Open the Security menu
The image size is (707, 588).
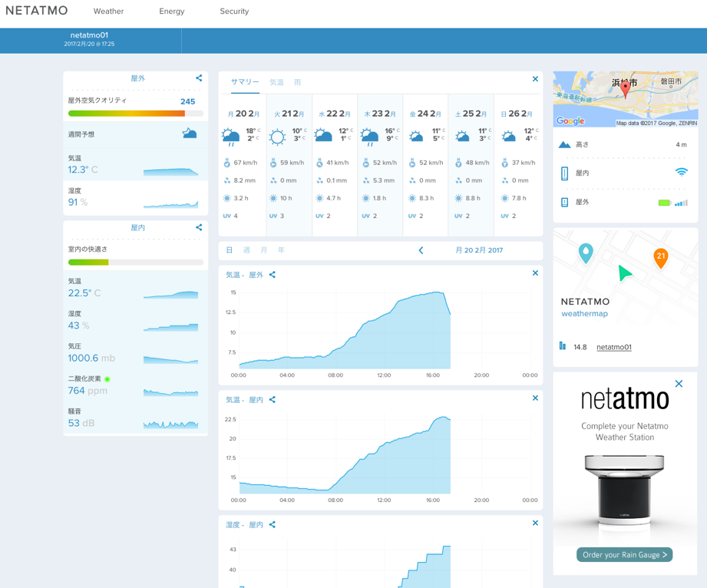234,12
